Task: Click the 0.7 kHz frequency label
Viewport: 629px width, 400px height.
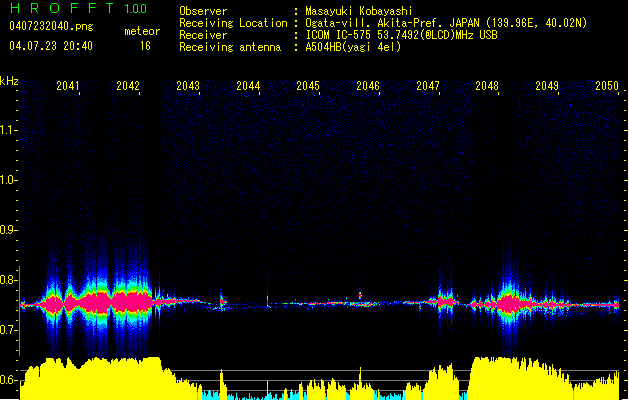Action: point(8,330)
